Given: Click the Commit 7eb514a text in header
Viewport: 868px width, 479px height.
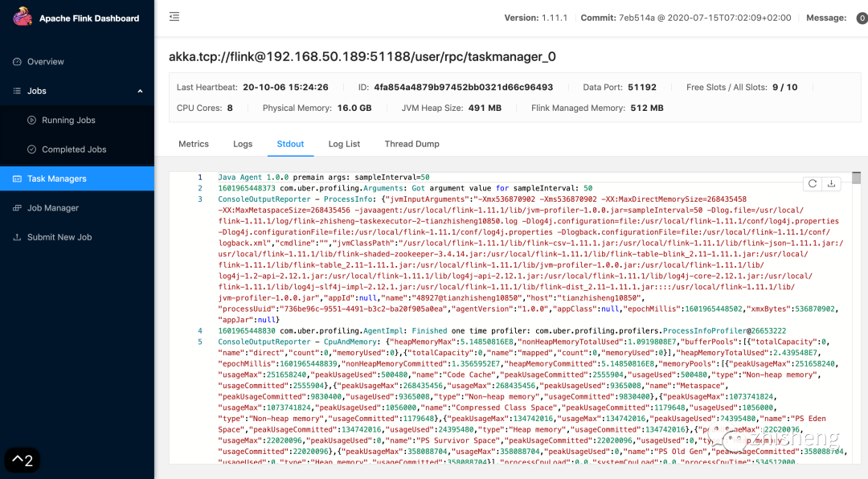Looking at the screenshot, I should 686,18.
